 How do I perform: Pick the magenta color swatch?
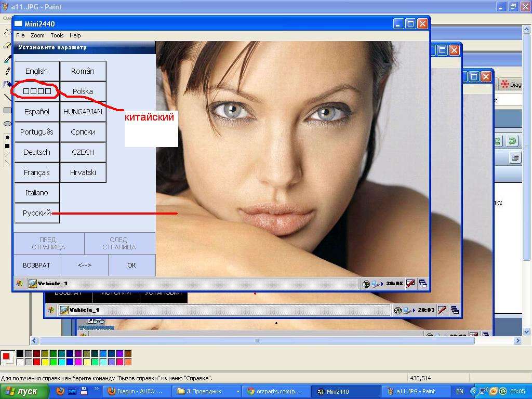pyautogui.click(x=78, y=362)
